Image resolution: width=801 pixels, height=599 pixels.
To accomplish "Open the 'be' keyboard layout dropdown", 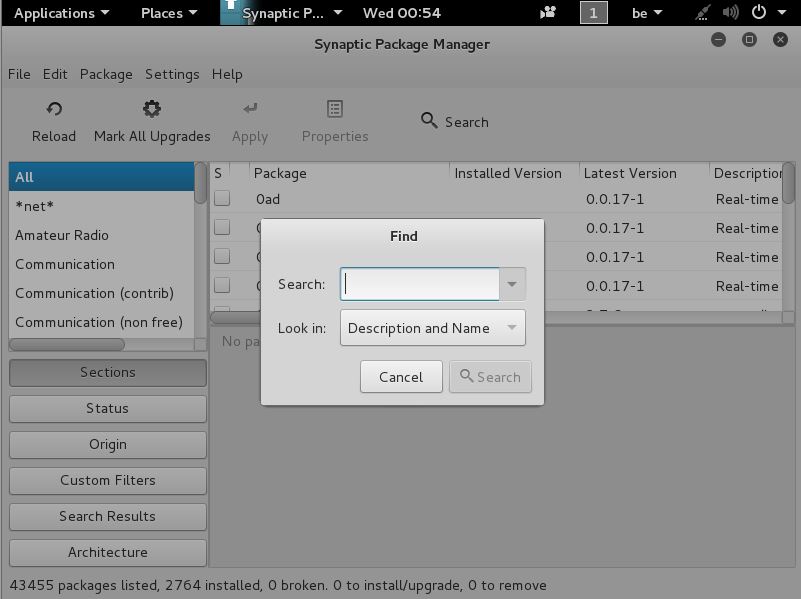I will click(x=647, y=13).
